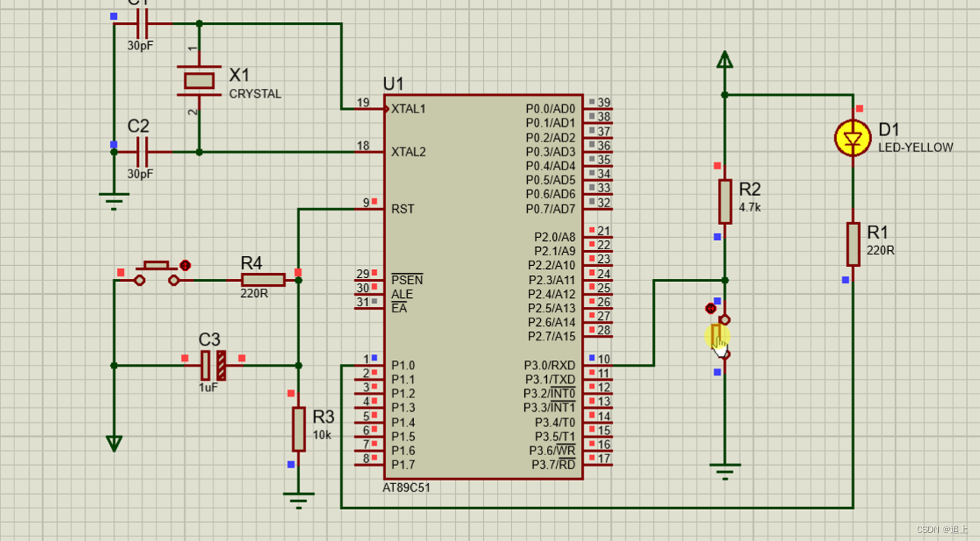Click the ground symbol below R3
Screen dimensions: 980x541
click(x=299, y=501)
